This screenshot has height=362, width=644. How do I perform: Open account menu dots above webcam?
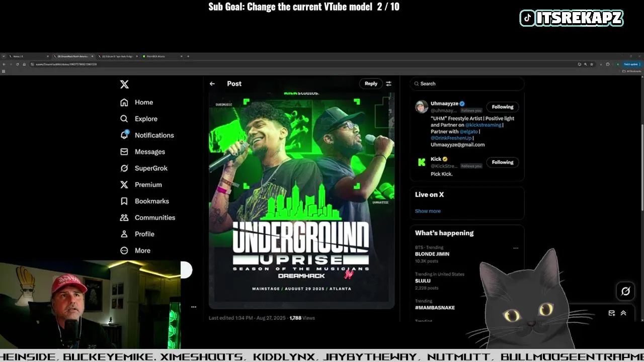194,307
